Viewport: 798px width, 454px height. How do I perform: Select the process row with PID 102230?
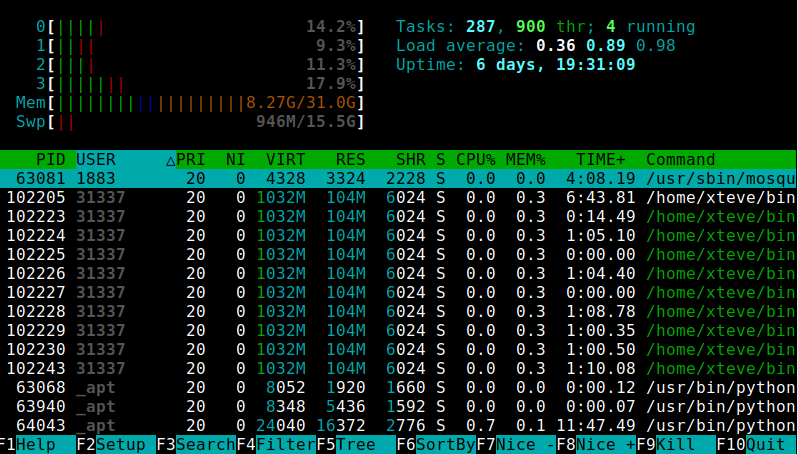pos(399,350)
